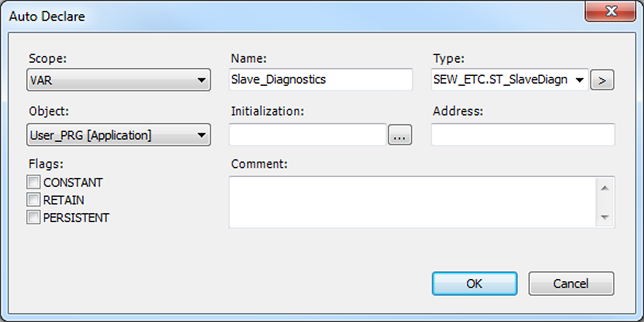Click the Comment box scrollbar track
This screenshot has height=322, width=644.
tap(605, 202)
